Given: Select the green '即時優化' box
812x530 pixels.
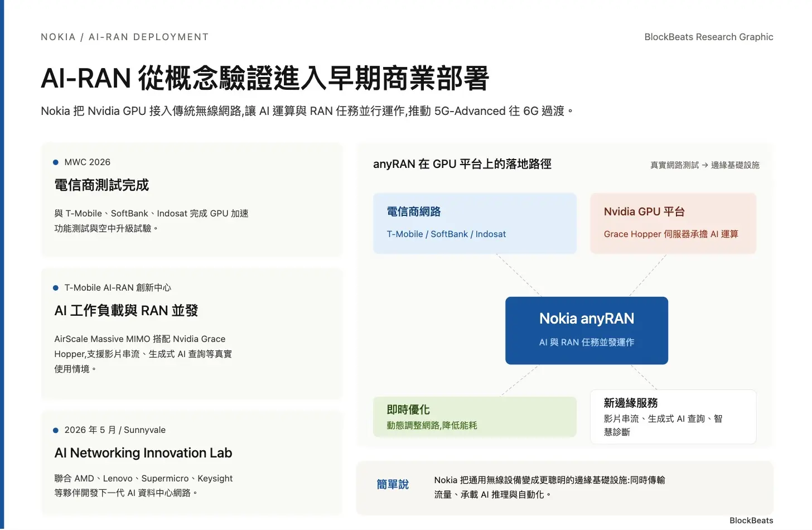Looking at the screenshot, I should [475, 417].
